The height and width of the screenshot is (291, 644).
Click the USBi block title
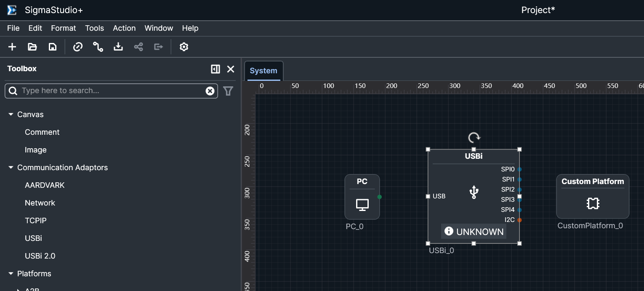(474, 156)
